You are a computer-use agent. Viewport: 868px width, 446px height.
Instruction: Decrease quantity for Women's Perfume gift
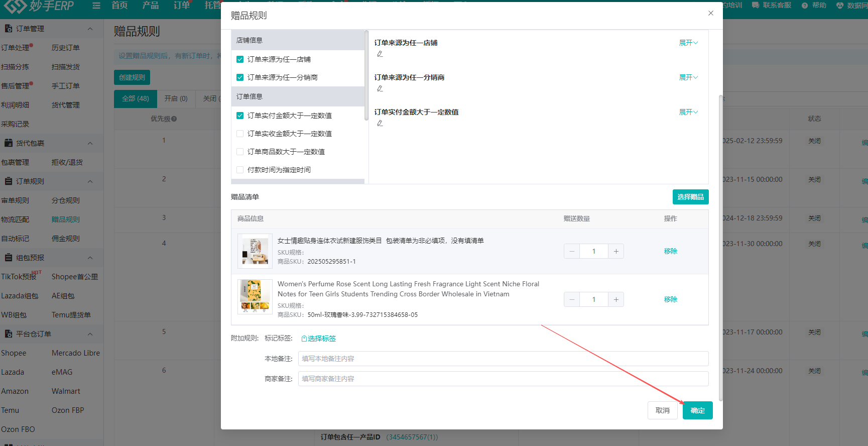click(x=572, y=299)
